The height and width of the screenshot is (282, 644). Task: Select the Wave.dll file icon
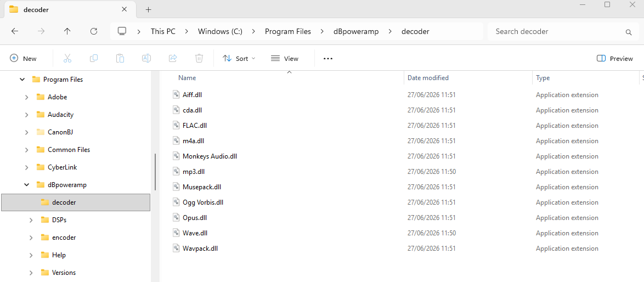coord(176,233)
